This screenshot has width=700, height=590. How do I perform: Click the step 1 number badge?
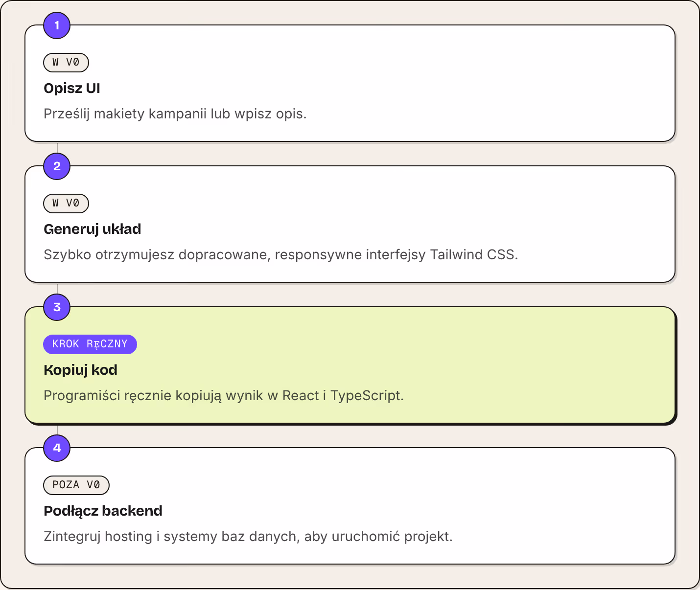57,25
